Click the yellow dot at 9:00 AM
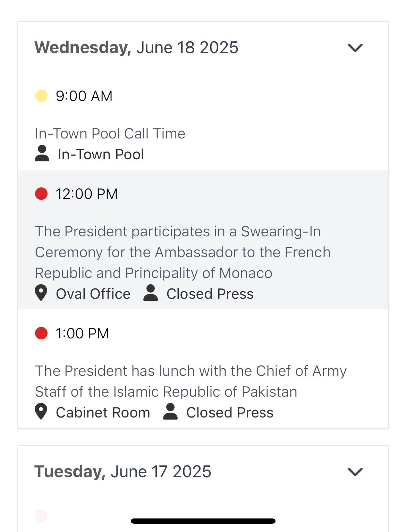 pyautogui.click(x=41, y=96)
